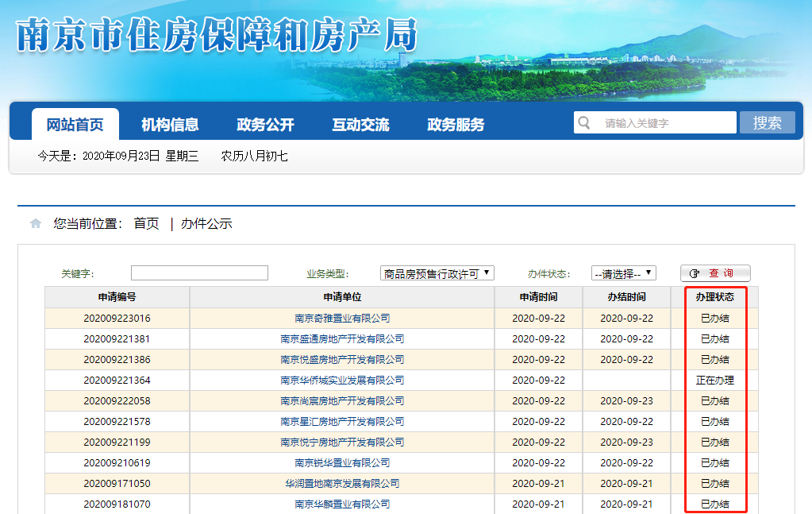Viewport: 812px width, 514px height.
Task: Select application number 202009221386
Action: (117, 360)
